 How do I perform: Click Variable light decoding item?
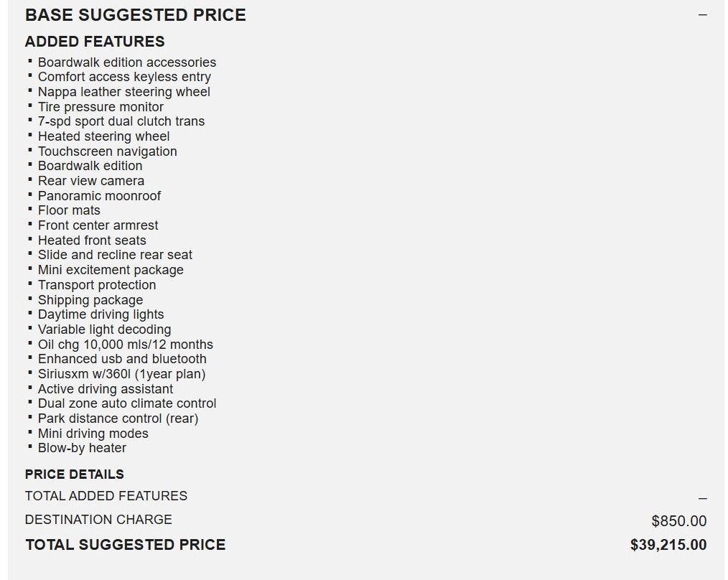point(105,329)
